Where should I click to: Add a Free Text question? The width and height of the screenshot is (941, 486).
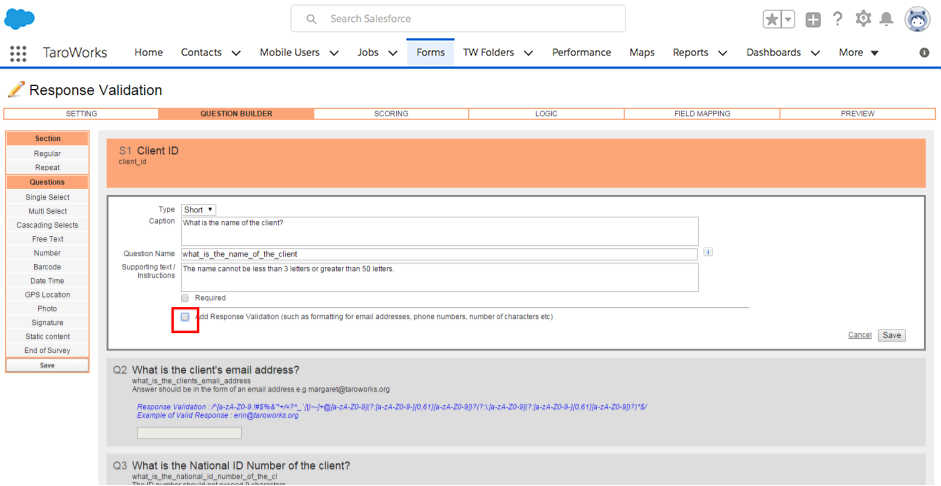tap(47, 239)
